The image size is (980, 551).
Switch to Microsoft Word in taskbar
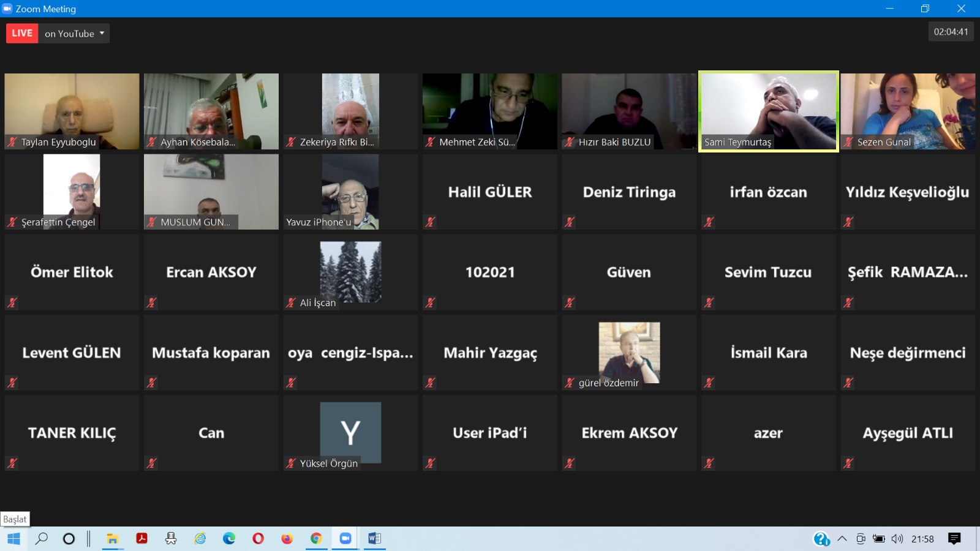(x=374, y=539)
